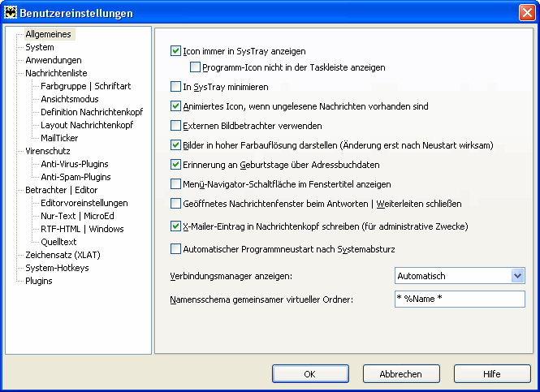Open 'Farbgruppe | Schriftart' settings
This screenshot has width=540, height=392.
(86, 86)
